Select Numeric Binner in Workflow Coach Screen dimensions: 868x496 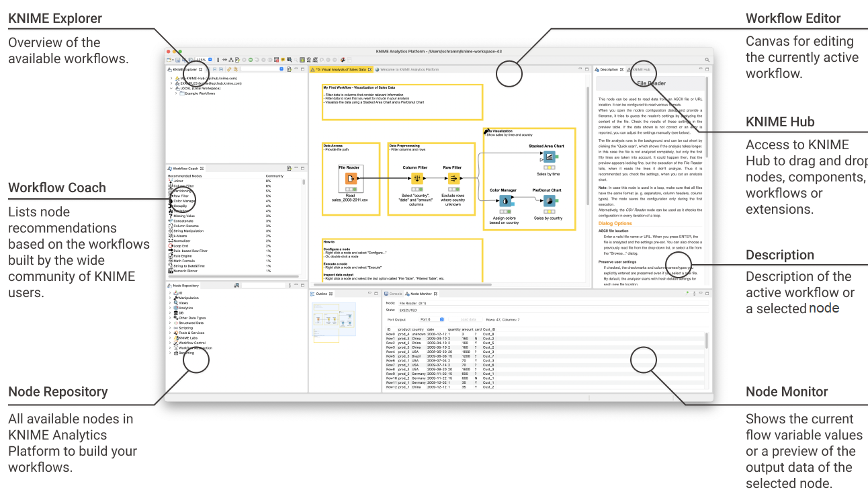coord(184,271)
